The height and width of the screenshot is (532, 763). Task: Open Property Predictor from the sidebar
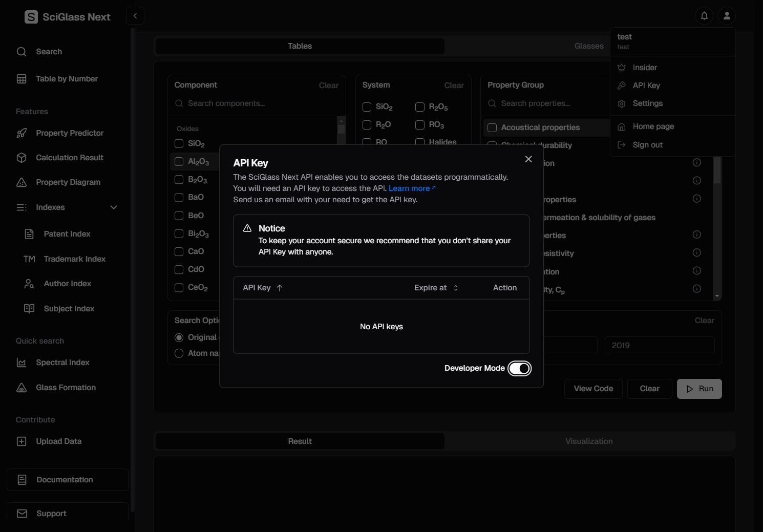click(70, 133)
